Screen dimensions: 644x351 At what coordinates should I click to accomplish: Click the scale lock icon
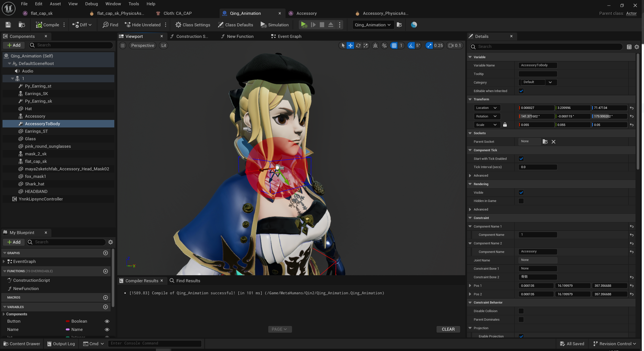505,125
